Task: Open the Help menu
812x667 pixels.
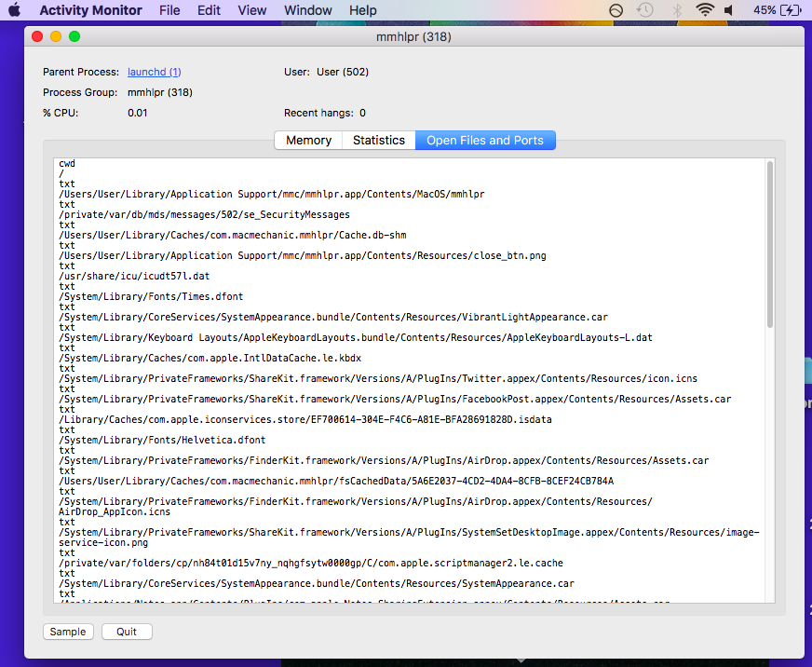Action: click(362, 10)
